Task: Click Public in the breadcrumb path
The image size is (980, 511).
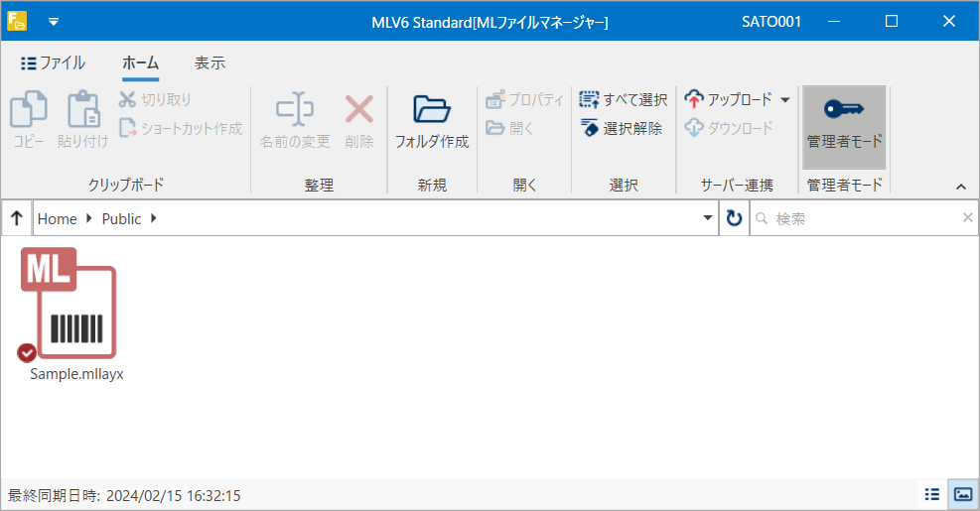Action: (121, 218)
